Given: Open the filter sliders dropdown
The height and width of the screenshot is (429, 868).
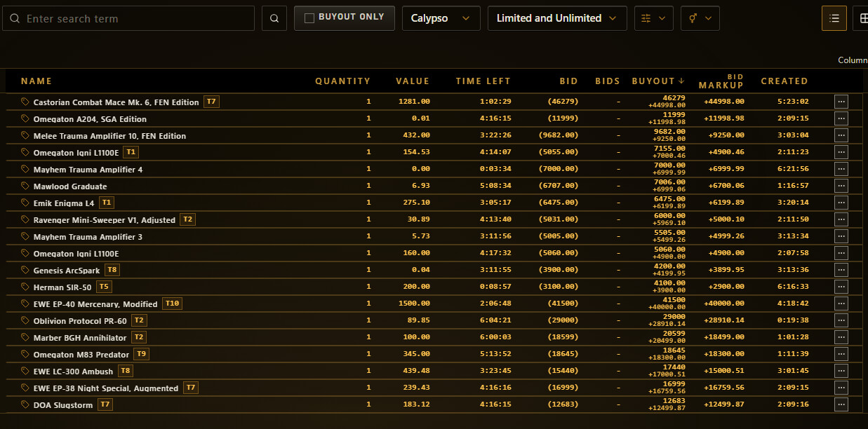Looking at the screenshot, I should (x=654, y=18).
